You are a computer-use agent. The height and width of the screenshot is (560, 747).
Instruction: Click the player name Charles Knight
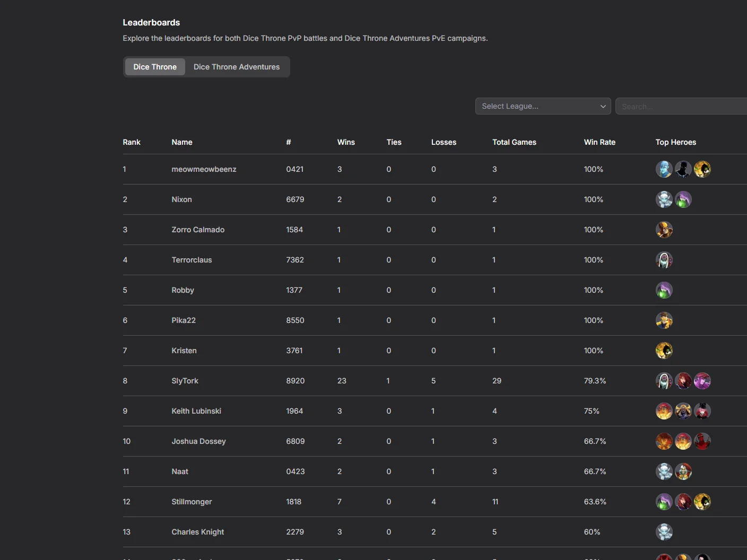197,532
